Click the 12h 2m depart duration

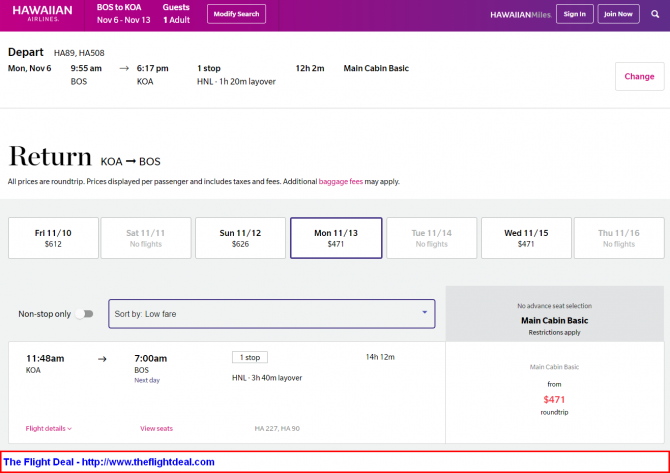click(x=310, y=68)
